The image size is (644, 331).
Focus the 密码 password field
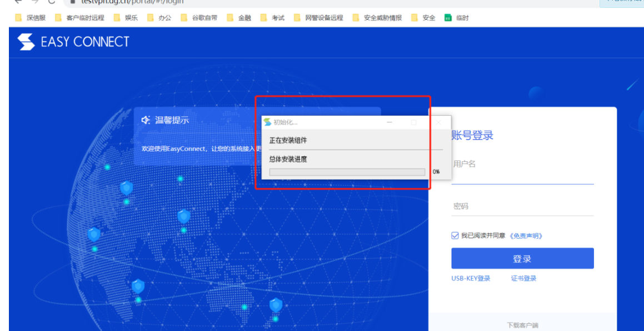[x=522, y=206]
